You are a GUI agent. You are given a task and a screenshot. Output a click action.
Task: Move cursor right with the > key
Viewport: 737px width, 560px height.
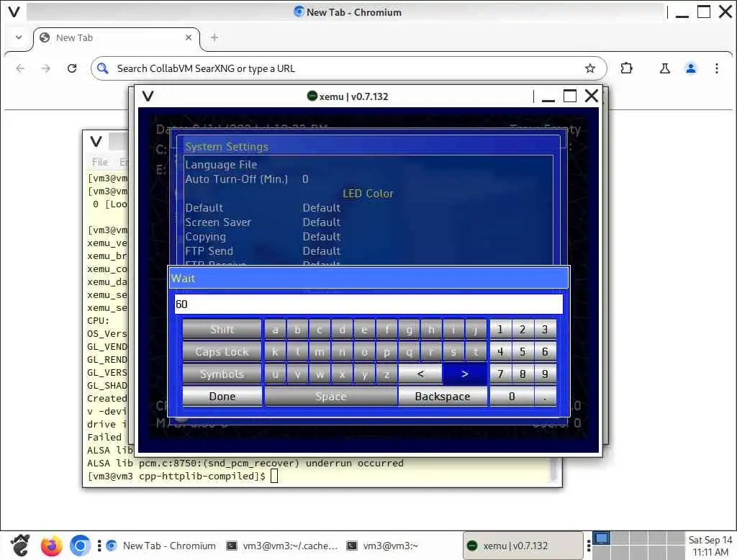point(464,374)
